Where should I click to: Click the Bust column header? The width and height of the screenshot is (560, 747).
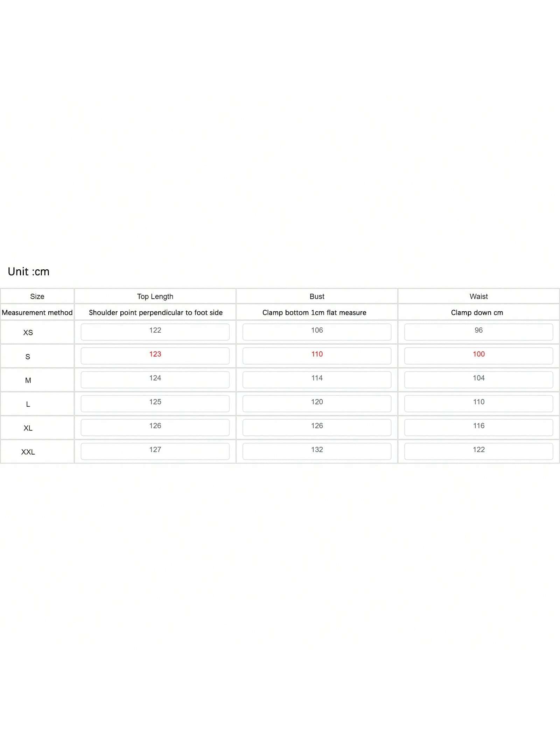click(x=317, y=296)
